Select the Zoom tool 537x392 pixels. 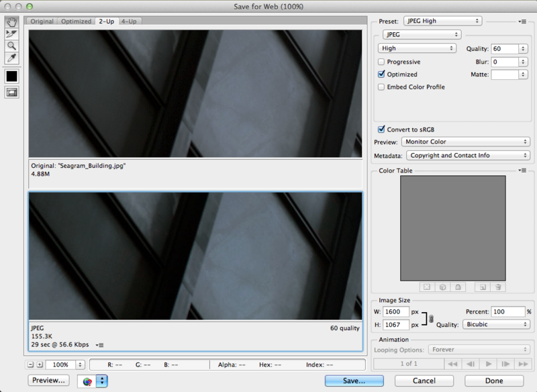coord(11,46)
